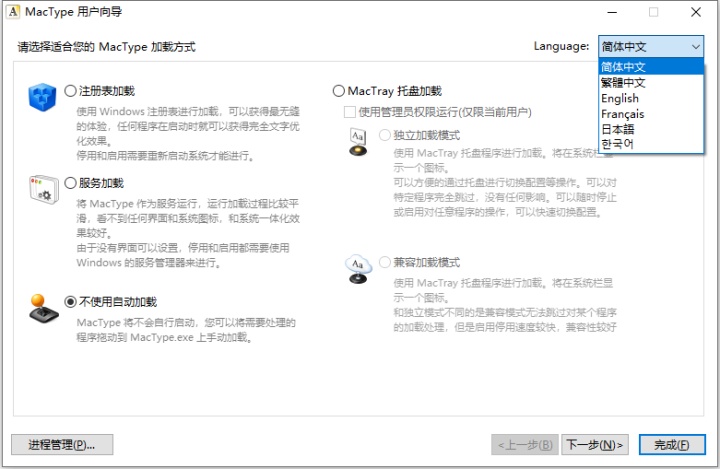
Task: Open 进程管理(P)... button
Action: [62, 445]
